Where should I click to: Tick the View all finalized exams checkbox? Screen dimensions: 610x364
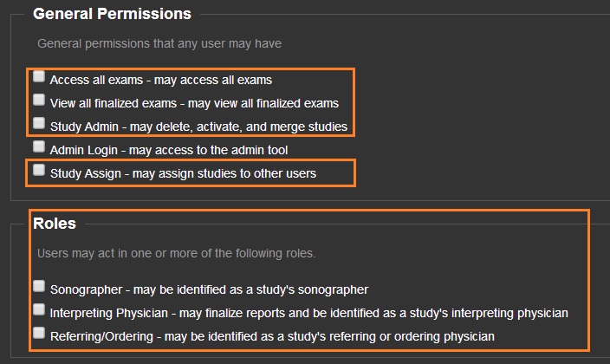[39, 101]
